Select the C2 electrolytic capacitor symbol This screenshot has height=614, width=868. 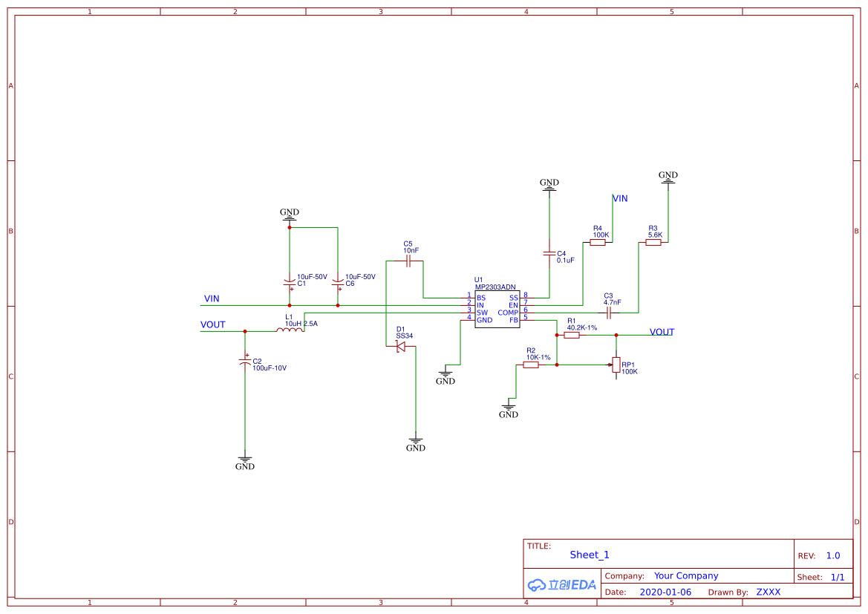[245, 360]
